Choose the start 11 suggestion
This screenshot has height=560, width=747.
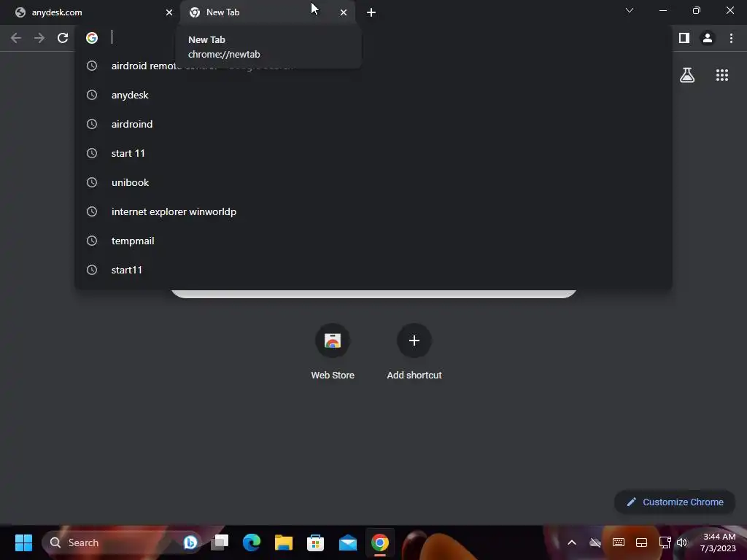click(x=373, y=153)
